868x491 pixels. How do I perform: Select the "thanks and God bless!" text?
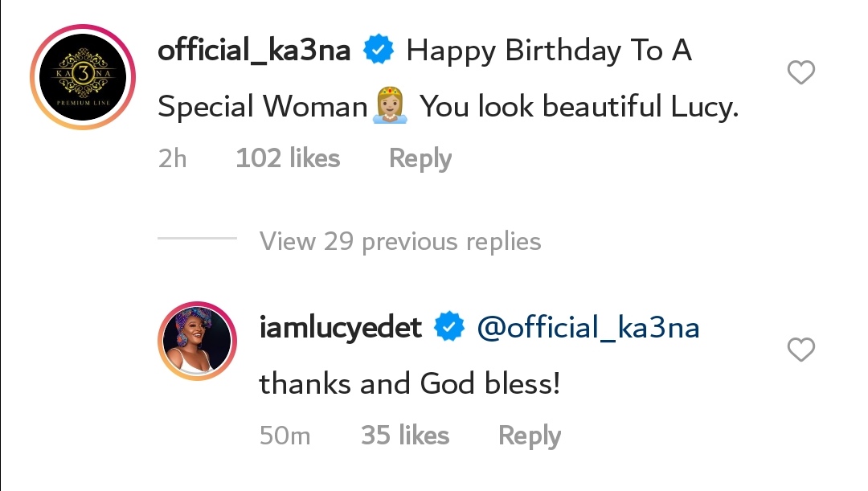[409, 383]
